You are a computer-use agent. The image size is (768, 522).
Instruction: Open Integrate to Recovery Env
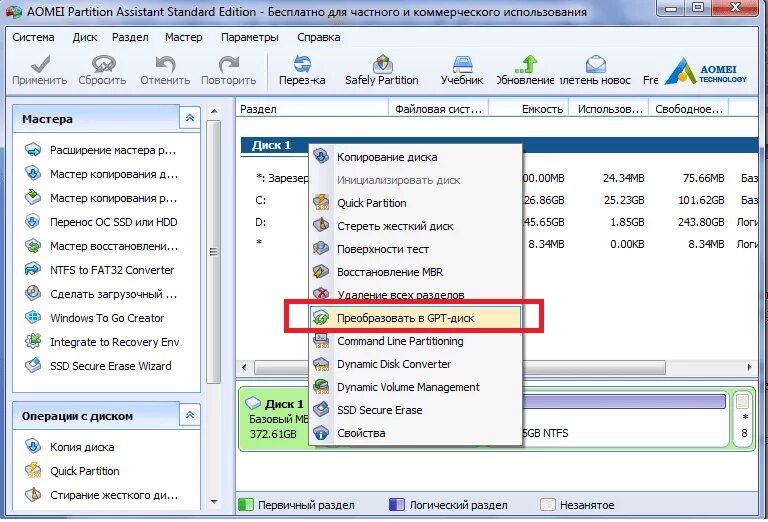102,342
